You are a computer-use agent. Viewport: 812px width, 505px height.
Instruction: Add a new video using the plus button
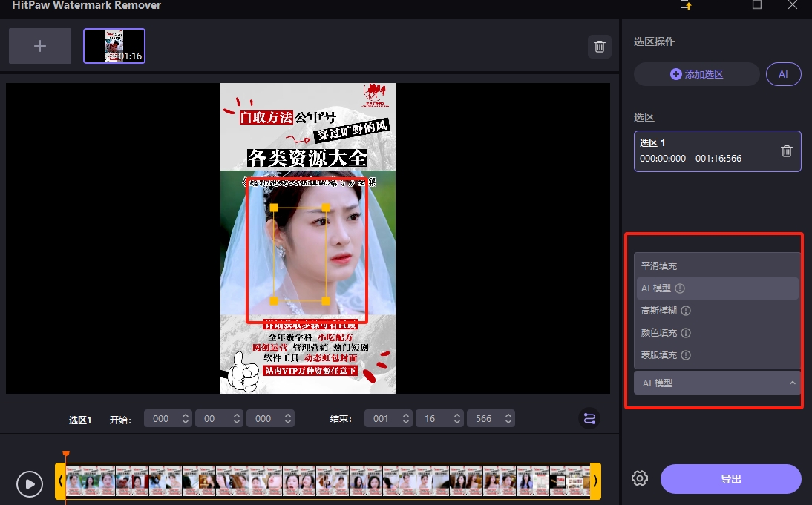(x=39, y=45)
